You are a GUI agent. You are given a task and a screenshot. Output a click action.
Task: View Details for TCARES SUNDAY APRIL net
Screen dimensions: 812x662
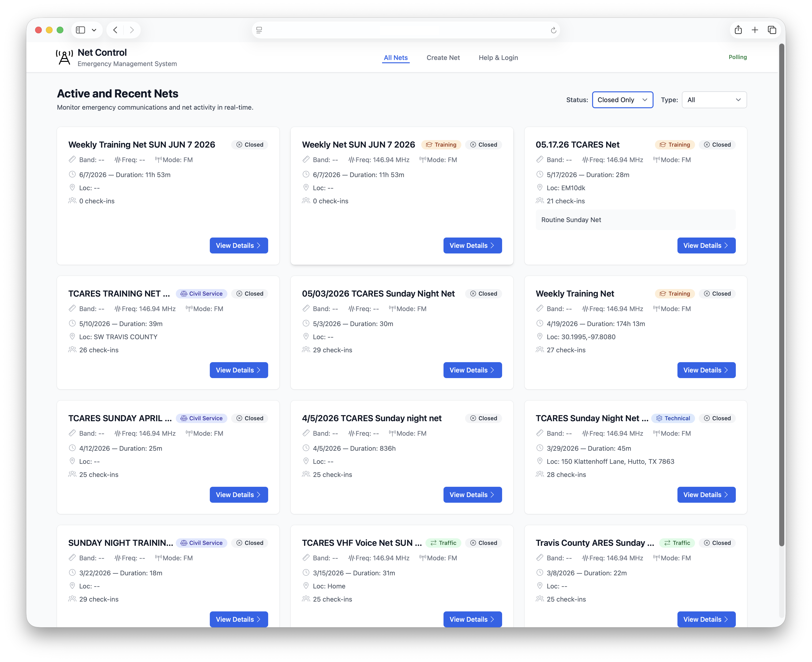tap(239, 495)
